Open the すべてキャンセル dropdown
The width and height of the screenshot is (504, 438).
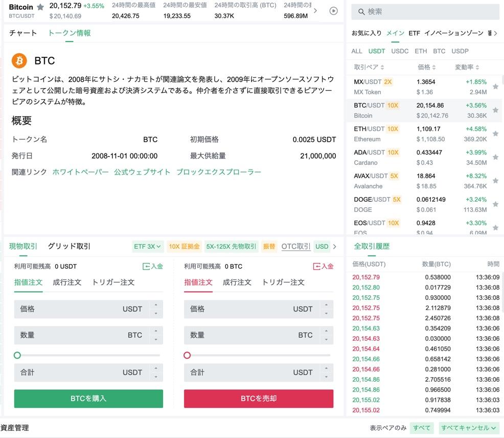468,428
